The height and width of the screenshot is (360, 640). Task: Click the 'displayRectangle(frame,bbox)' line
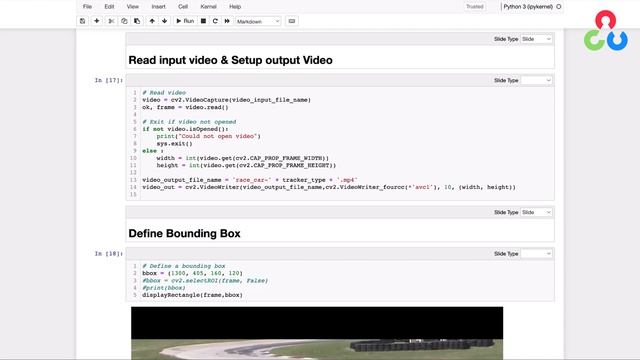coord(192,295)
